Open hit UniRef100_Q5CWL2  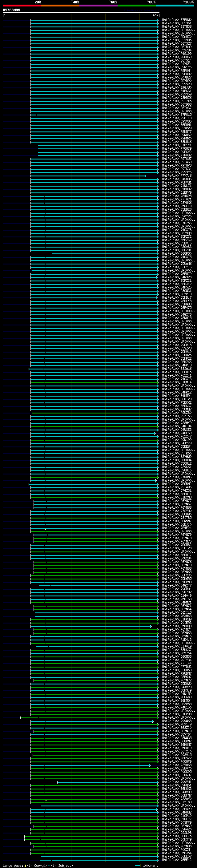coord(177,464)
